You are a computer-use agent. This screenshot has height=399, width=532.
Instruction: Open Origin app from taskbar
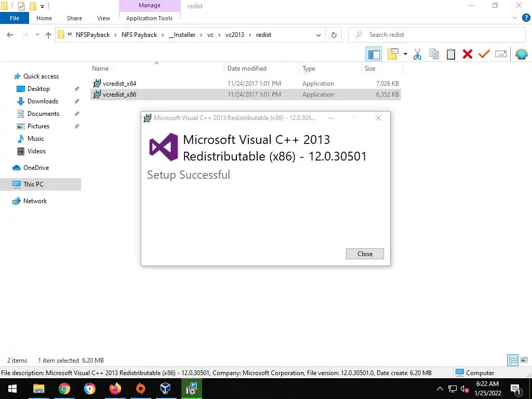pyautogui.click(x=140, y=389)
